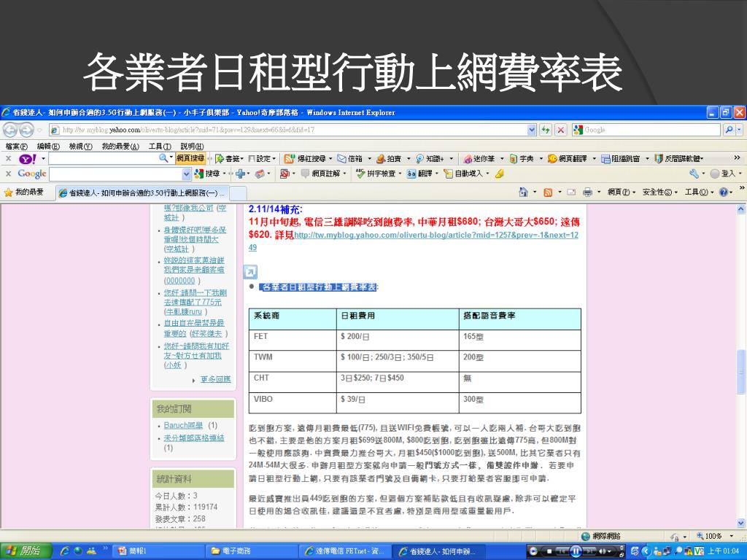Click the magnifier search button at top right

[729, 130]
